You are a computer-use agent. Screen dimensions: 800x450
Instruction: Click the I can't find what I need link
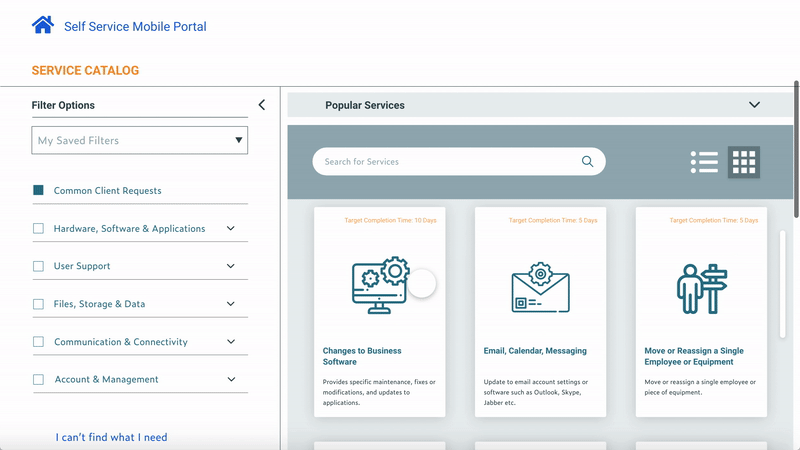(x=111, y=437)
